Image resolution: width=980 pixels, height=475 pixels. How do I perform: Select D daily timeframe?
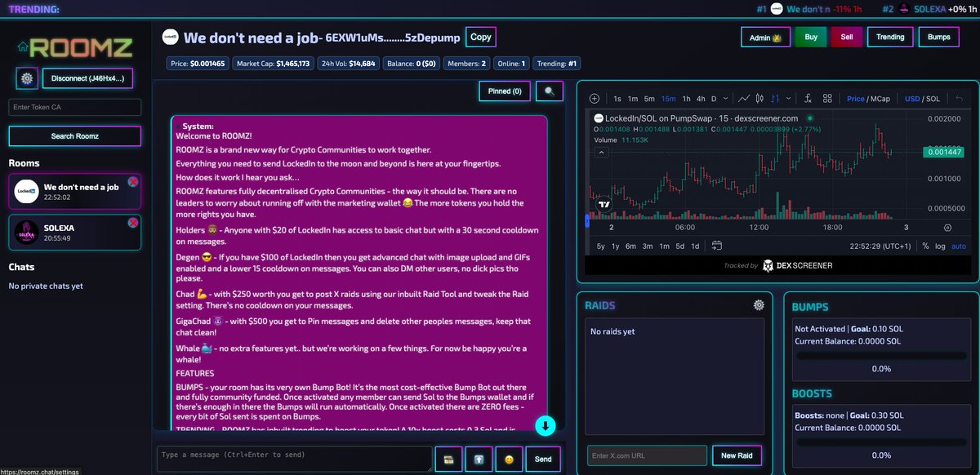click(714, 99)
